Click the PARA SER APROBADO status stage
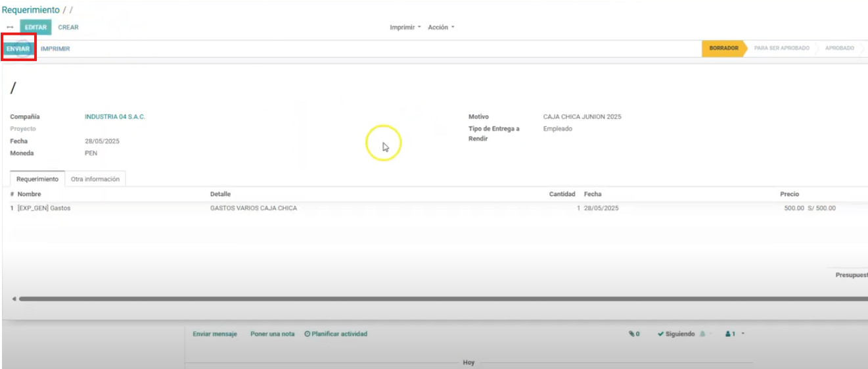Image resolution: width=868 pixels, height=369 pixels. click(781, 49)
